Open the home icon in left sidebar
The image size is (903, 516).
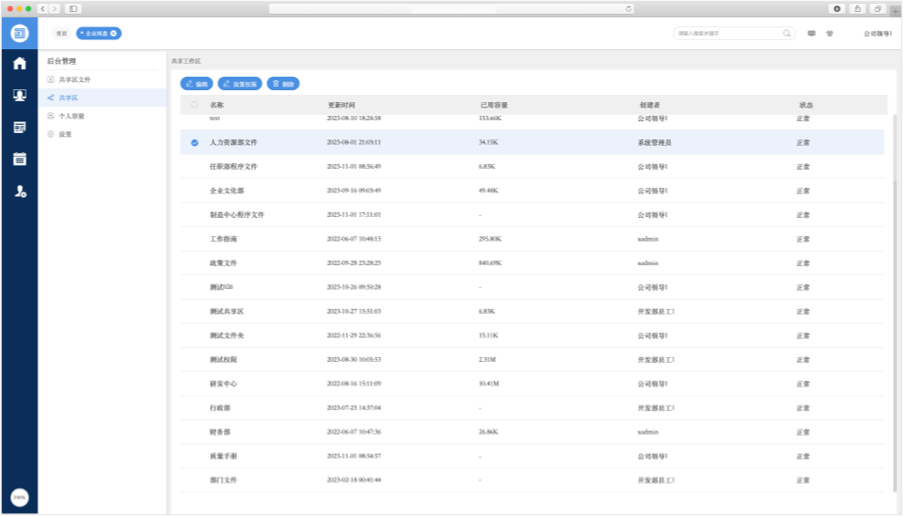(19, 64)
